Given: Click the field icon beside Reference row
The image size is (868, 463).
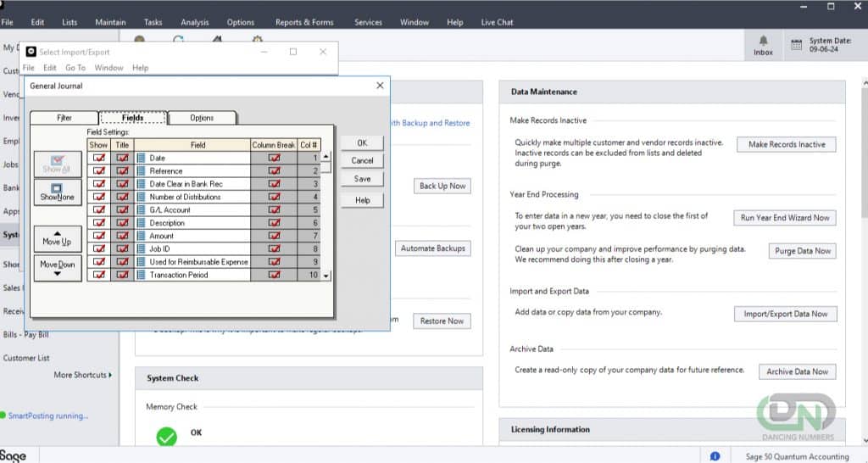Looking at the screenshot, I should [x=142, y=170].
